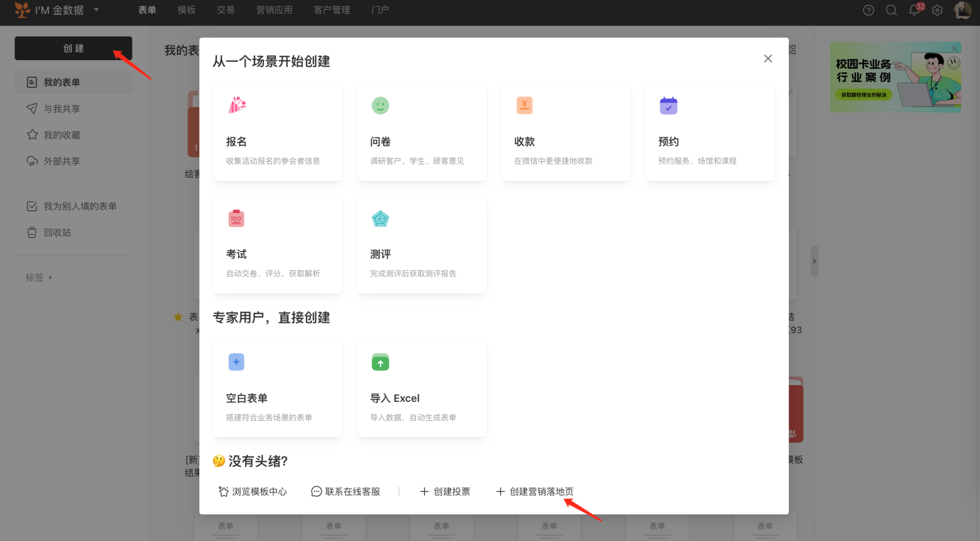Click 获取翻倍增长的秘诀 banner button
The image size is (980, 541).
coord(864,95)
